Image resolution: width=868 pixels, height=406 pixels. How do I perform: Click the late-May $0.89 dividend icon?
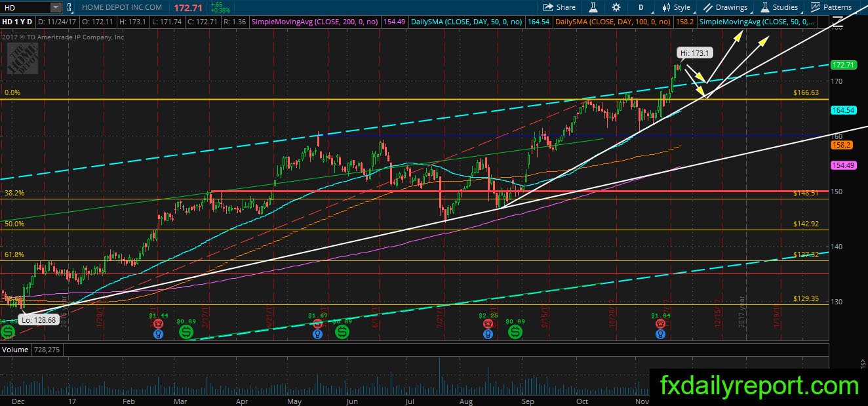[342, 333]
